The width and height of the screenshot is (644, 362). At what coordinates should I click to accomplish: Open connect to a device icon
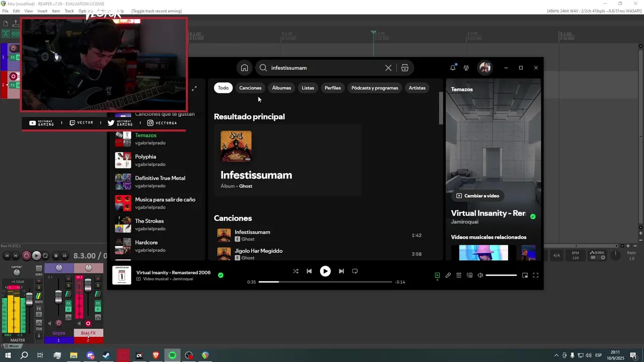(469, 275)
